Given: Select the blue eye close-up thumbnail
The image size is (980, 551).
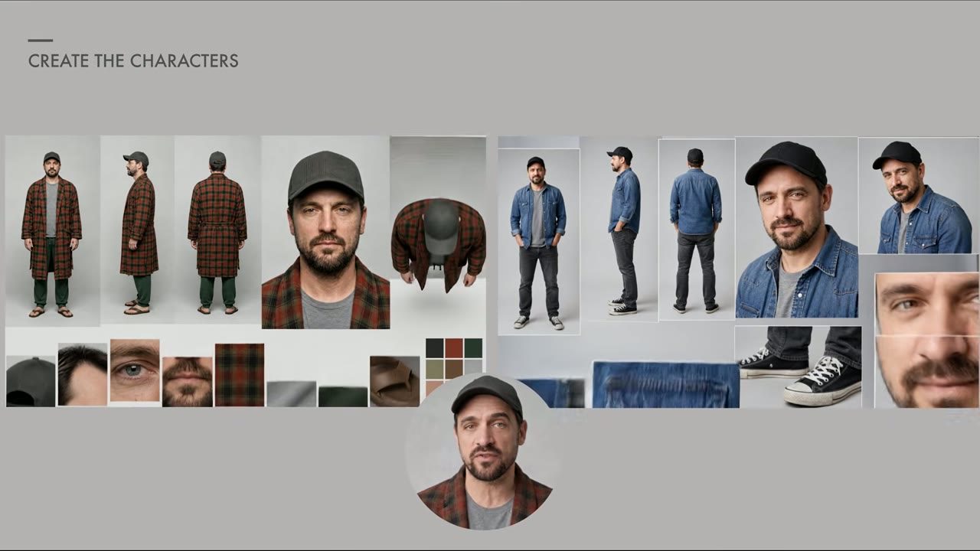Looking at the screenshot, I should [135, 370].
